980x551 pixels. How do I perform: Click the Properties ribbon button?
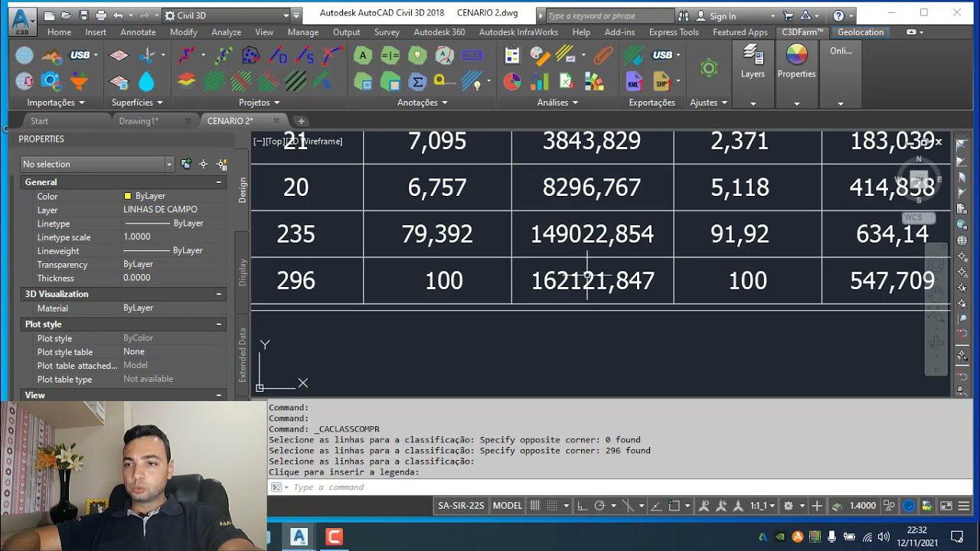[796, 63]
